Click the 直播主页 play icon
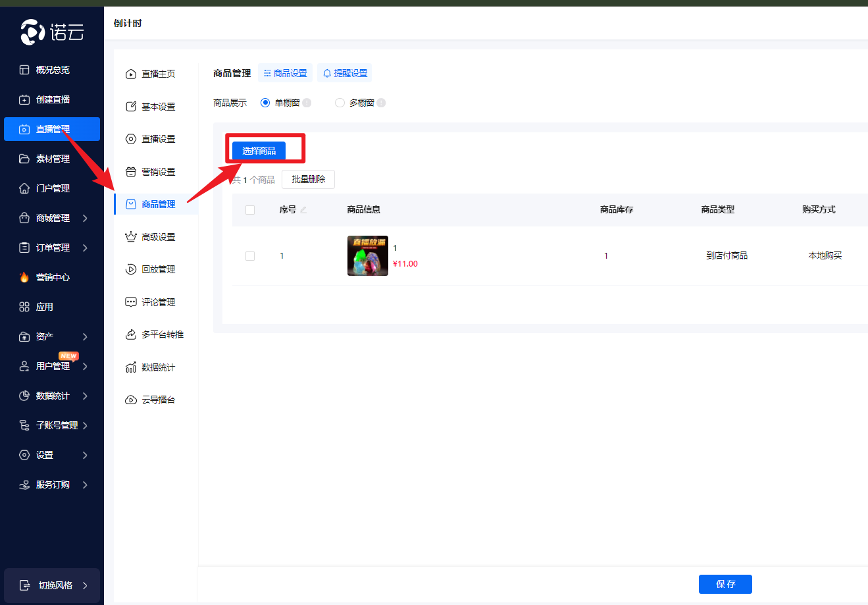Image resolution: width=868 pixels, height=605 pixels. (x=130, y=74)
